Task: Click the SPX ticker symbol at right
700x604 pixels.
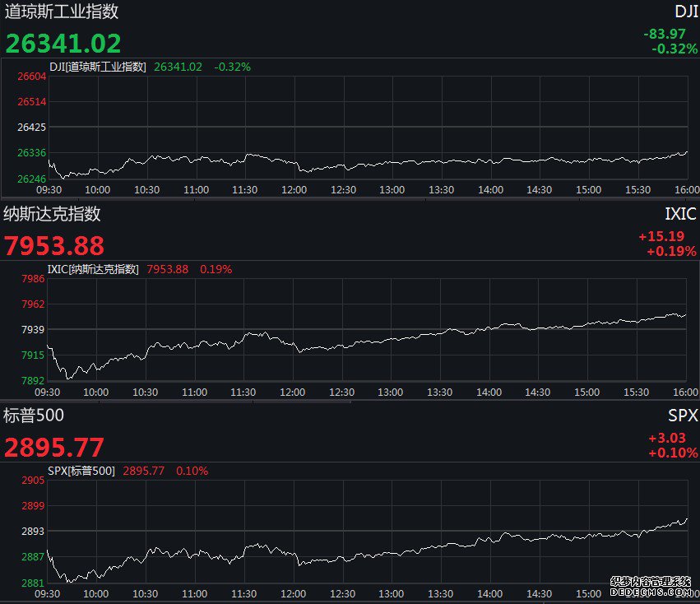Action: [683, 416]
